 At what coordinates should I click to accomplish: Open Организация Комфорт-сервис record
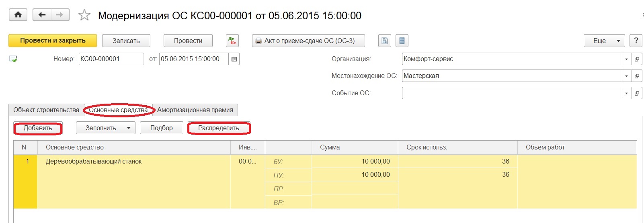coord(637,59)
